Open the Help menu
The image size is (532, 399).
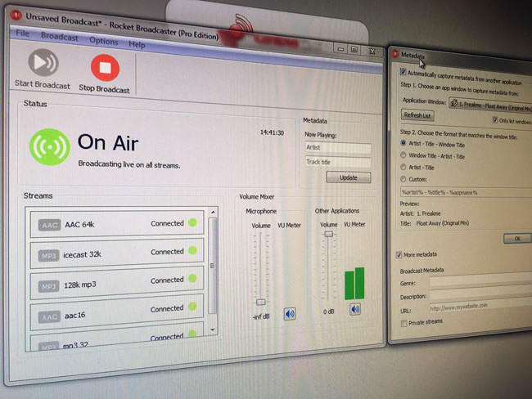[x=137, y=44]
